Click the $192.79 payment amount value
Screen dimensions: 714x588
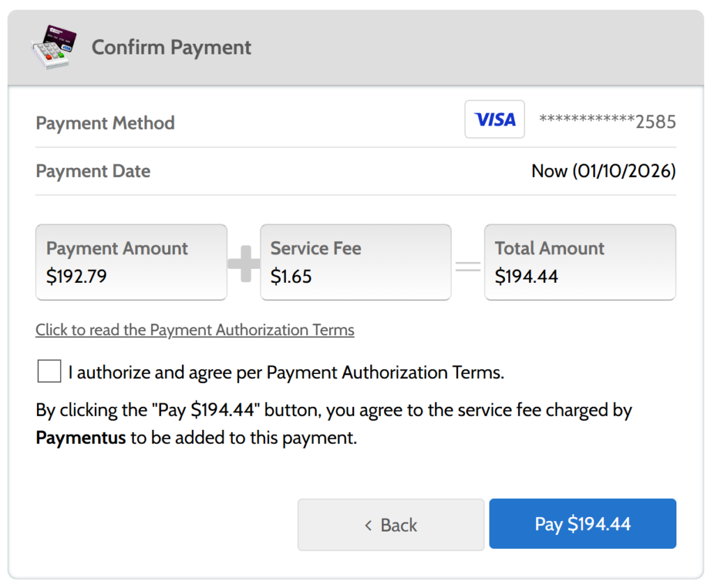77,277
